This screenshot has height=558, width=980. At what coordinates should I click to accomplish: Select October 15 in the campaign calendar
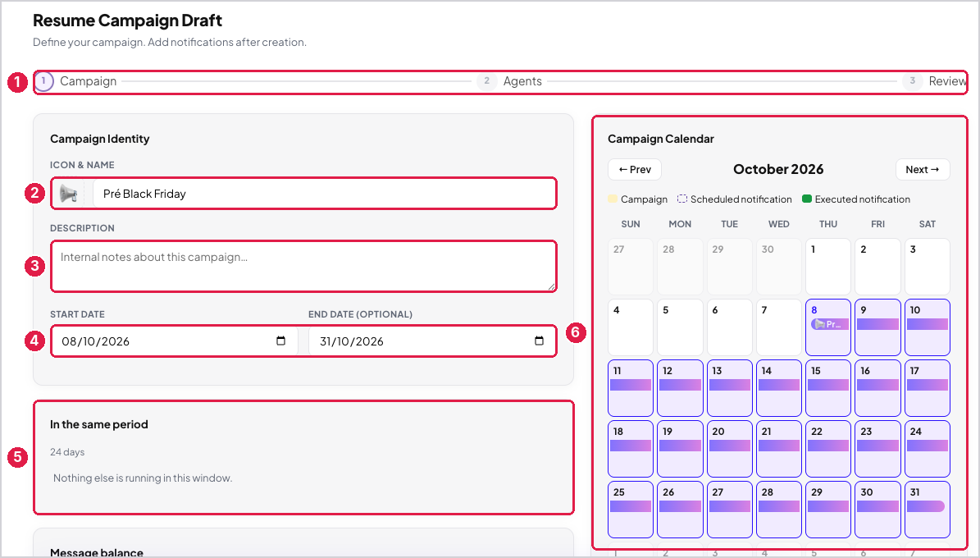[828, 388]
